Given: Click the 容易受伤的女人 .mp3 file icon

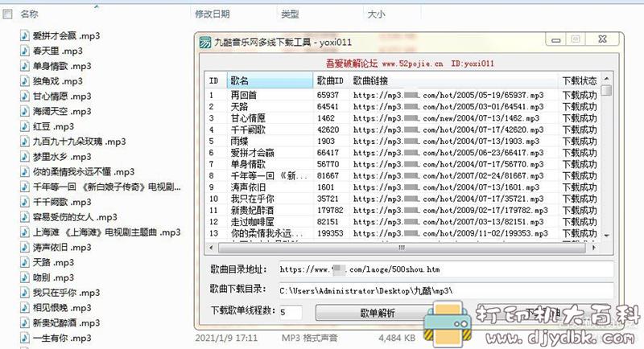Looking at the screenshot, I should [x=25, y=217].
